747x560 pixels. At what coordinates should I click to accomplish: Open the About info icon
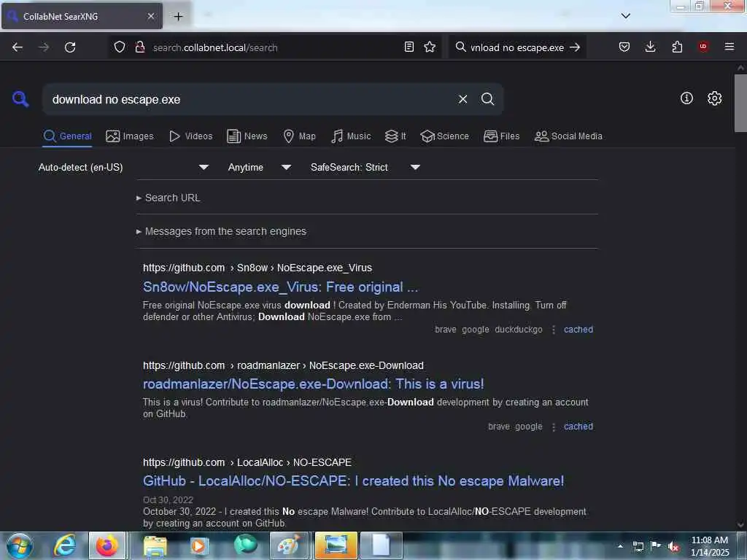coord(686,98)
